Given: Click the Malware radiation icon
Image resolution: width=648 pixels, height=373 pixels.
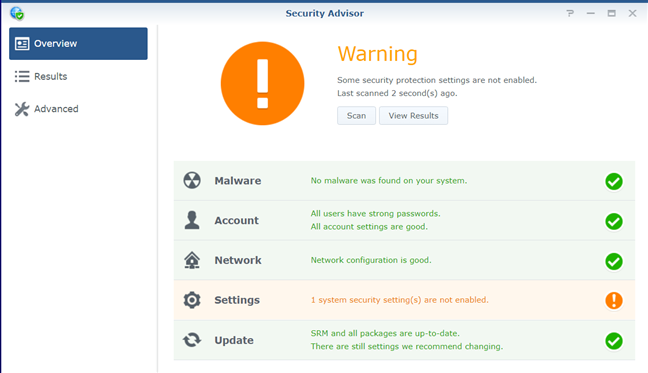Looking at the screenshot, I should click(192, 181).
